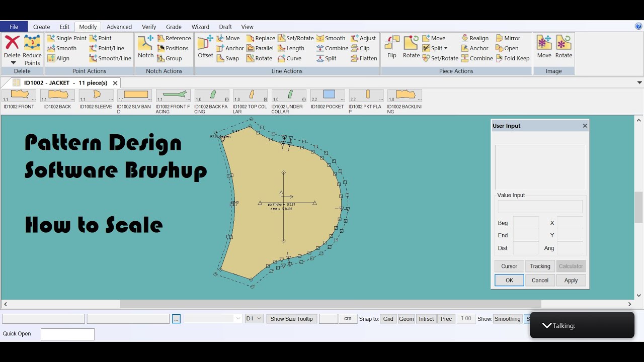Open the help icon
This screenshot has height=362, width=644.
[x=638, y=26]
